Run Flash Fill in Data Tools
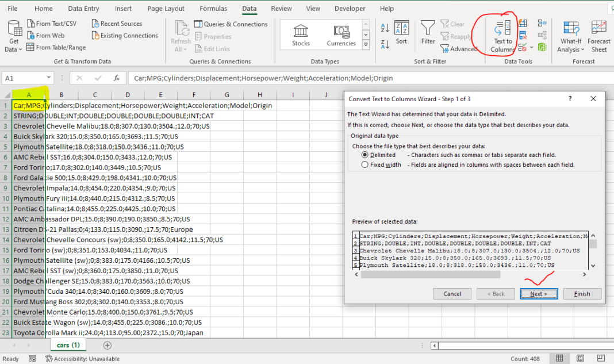614x364 pixels. (523, 22)
